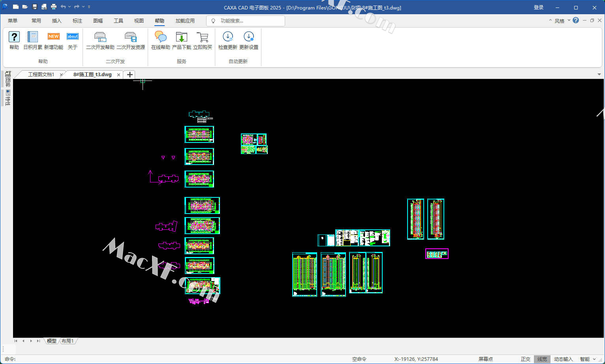Switch to the 标注 ribbon tab
The image size is (605, 364).
(77, 21)
